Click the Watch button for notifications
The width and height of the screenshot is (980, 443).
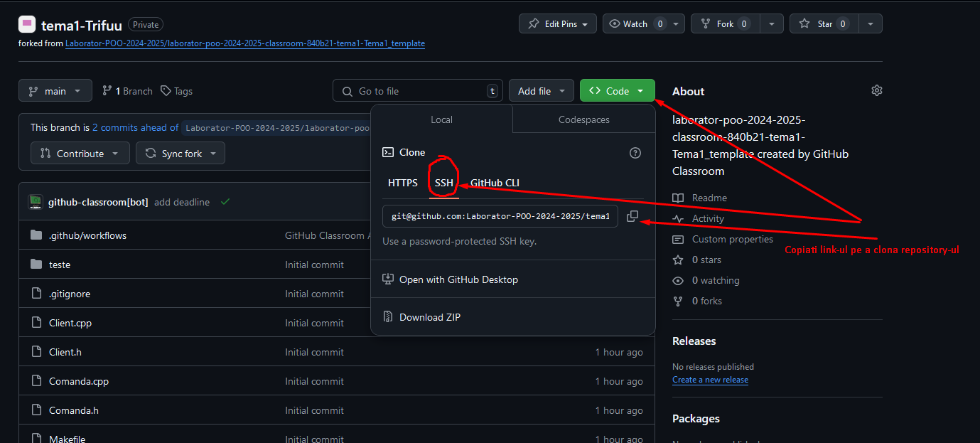tap(635, 23)
